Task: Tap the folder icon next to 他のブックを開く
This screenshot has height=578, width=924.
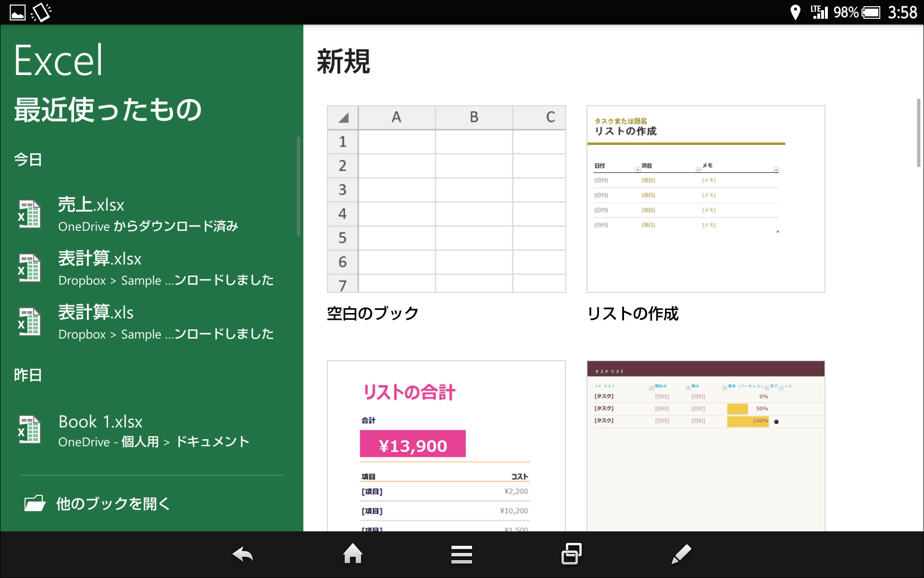Action: tap(34, 503)
